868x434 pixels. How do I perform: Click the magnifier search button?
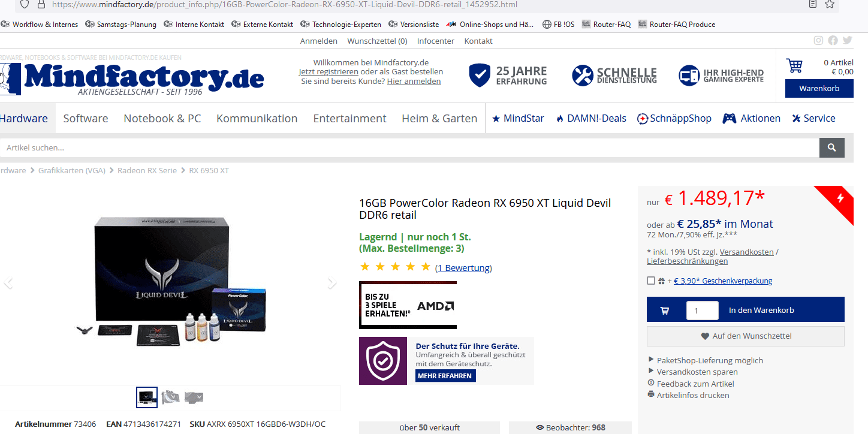[x=831, y=147]
